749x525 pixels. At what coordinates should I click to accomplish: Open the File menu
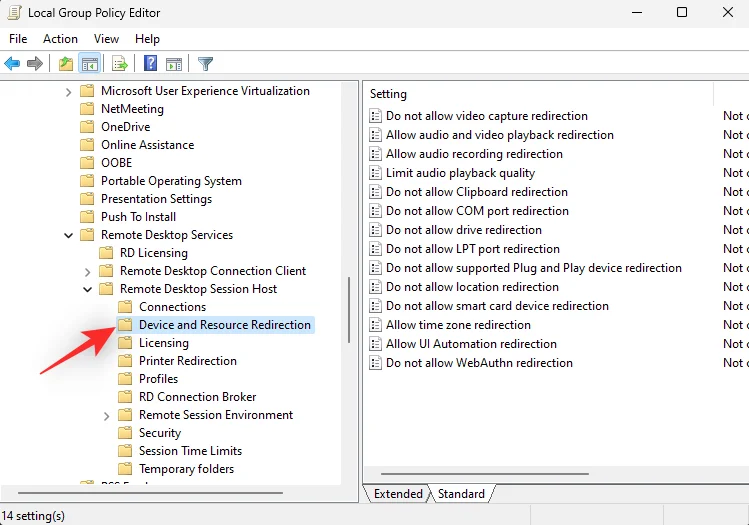18,39
